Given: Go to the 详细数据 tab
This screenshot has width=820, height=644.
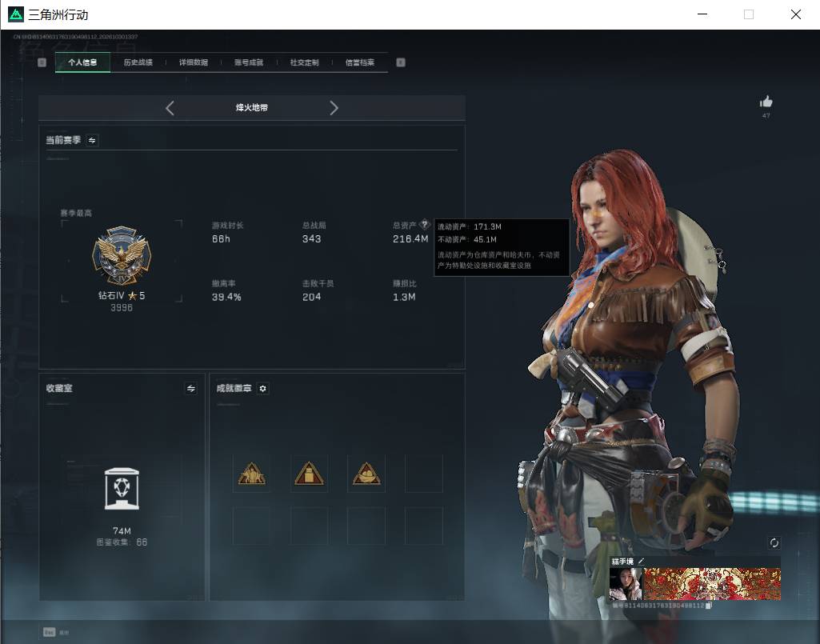Looking at the screenshot, I should 194,62.
